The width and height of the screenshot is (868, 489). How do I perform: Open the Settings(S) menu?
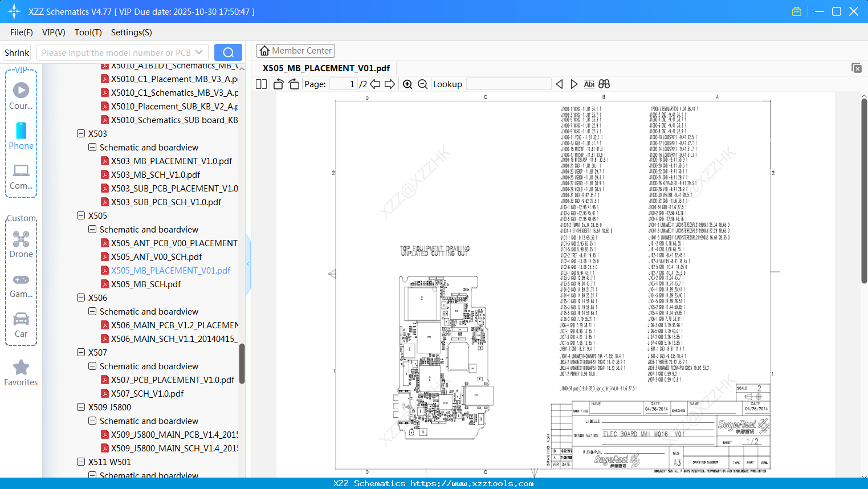131,32
